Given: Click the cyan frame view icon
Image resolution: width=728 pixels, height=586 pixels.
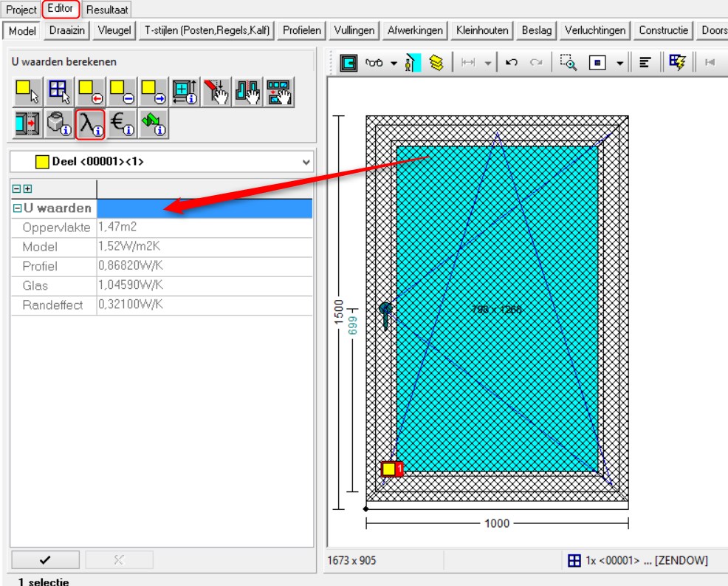Looking at the screenshot, I should pos(348,62).
